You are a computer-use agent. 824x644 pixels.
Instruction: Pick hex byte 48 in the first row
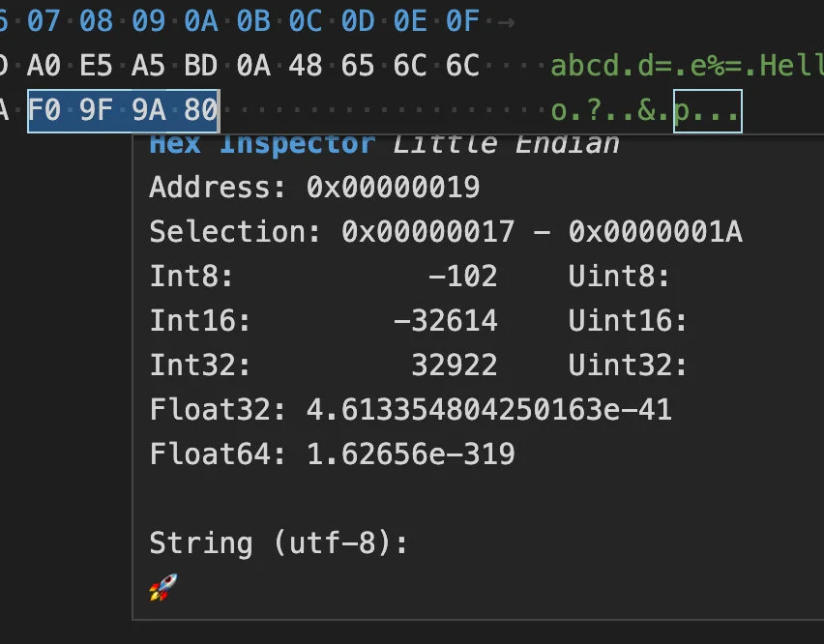coord(305,66)
